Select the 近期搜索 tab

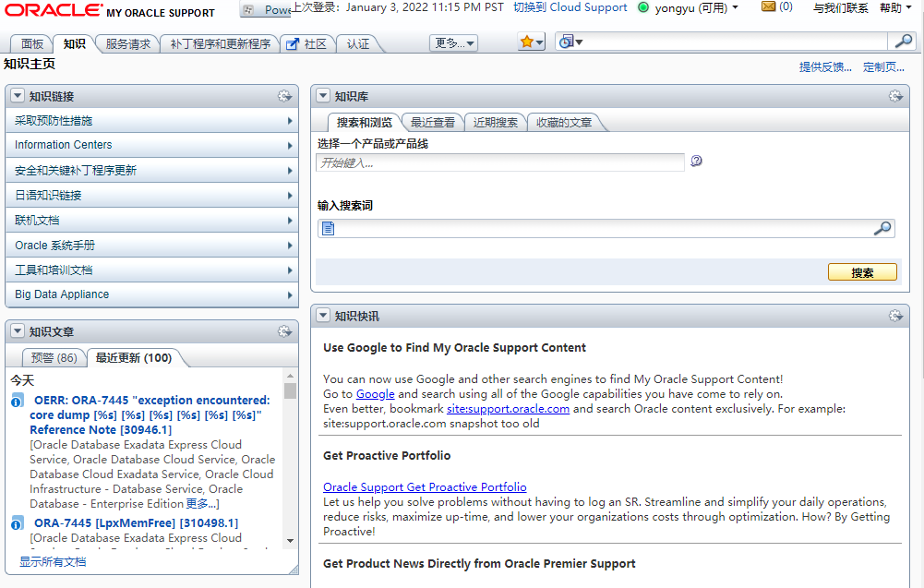(495, 123)
